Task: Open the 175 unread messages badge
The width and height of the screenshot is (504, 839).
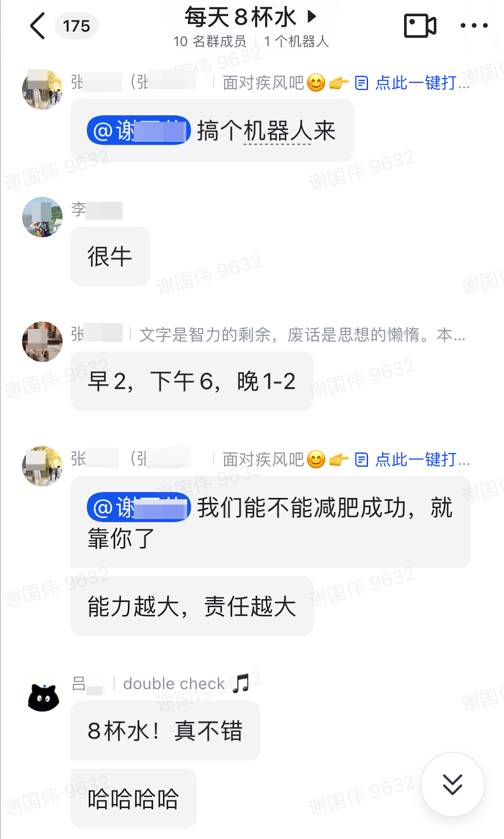Action: [x=76, y=26]
